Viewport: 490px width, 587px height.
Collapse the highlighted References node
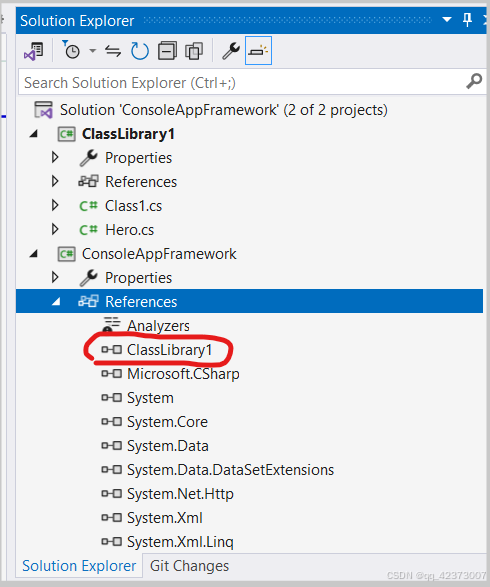point(56,302)
